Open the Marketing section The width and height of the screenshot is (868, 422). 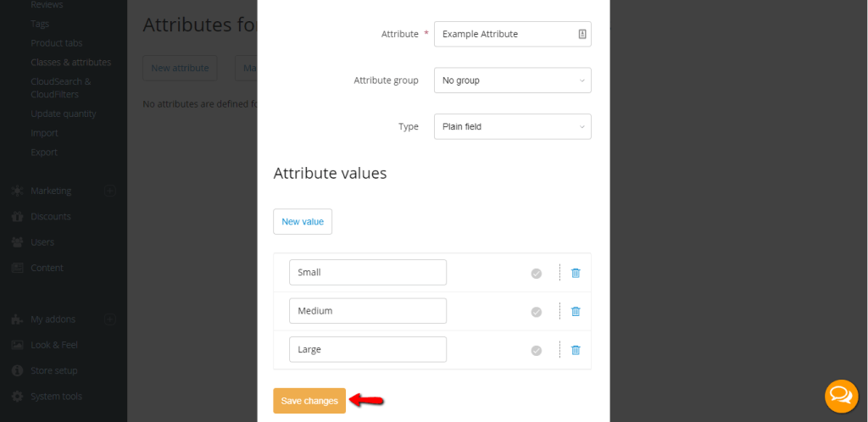coord(51,191)
